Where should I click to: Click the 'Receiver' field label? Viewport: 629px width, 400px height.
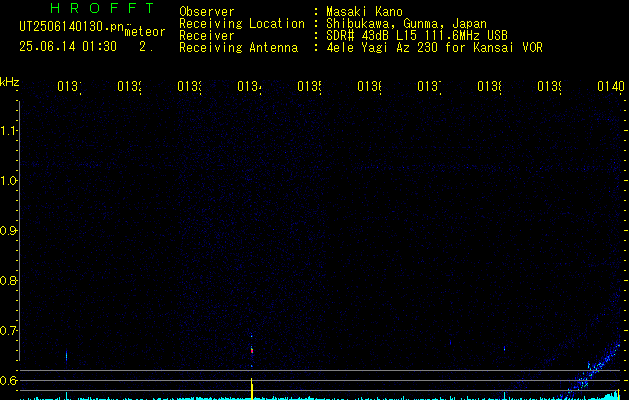tap(207, 36)
